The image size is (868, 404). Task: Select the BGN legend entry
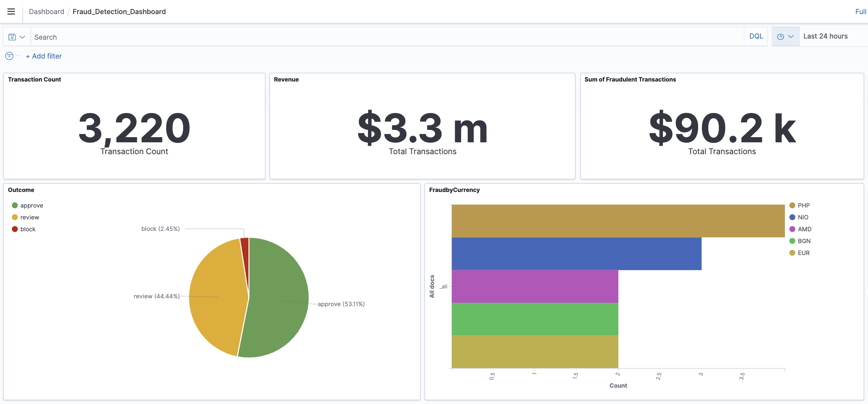(x=804, y=241)
